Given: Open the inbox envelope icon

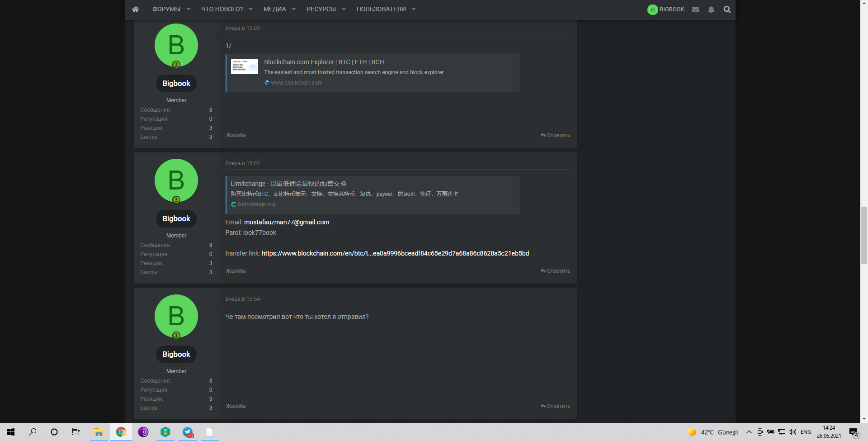Looking at the screenshot, I should pos(695,9).
